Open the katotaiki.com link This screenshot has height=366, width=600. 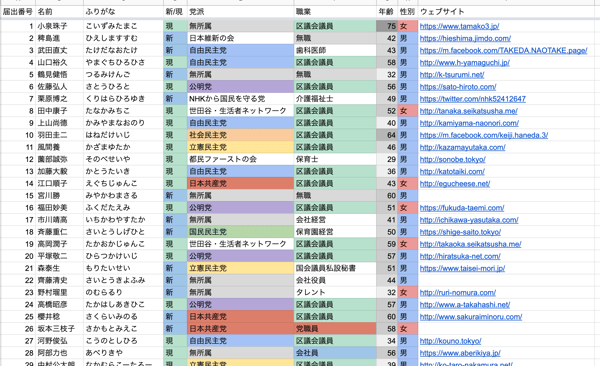click(x=452, y=172)
